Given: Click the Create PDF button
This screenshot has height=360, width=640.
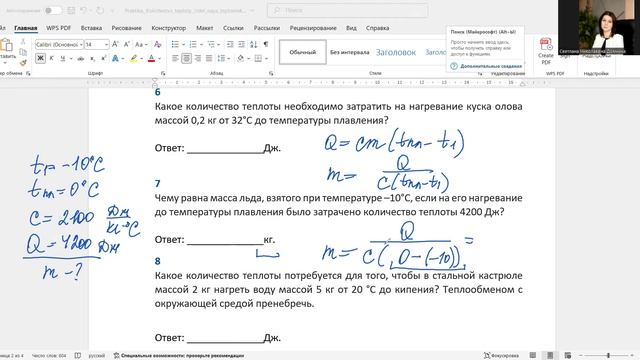Looking at the screenshot, I should coord(546,51).
